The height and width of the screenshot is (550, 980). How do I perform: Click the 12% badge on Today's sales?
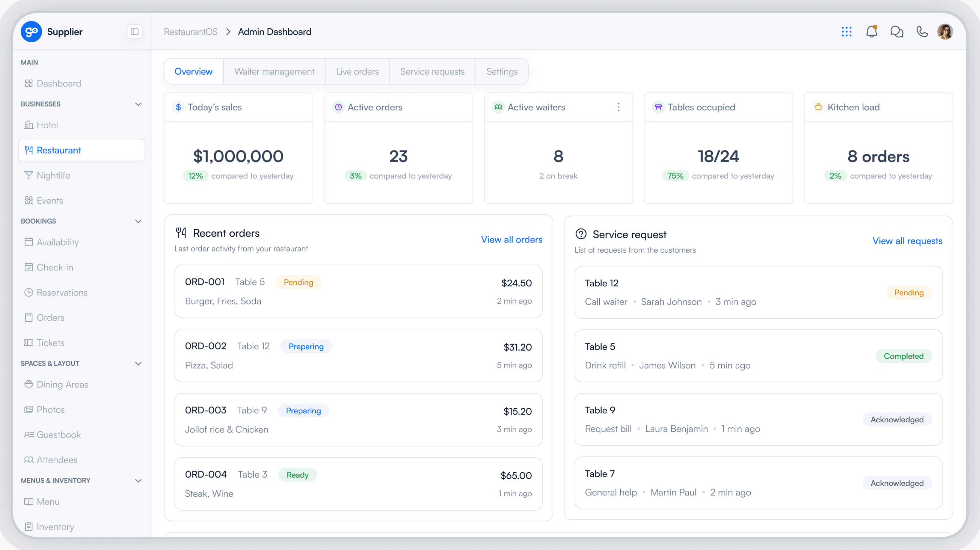195,176
